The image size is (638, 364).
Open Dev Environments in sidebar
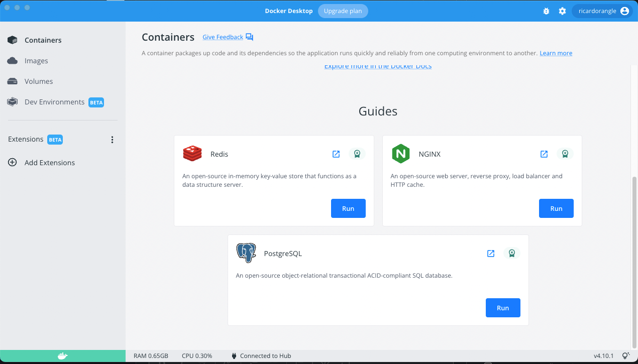[x=62, y=102]
